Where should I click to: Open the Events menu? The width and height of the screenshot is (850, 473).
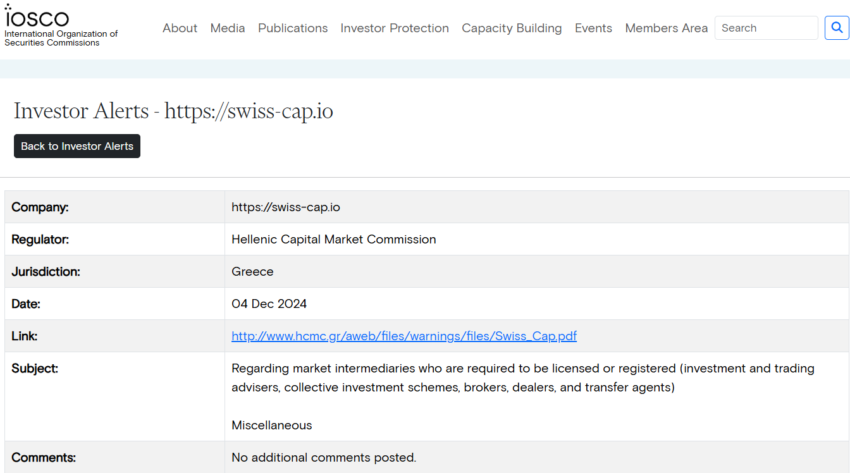[594, 28]
